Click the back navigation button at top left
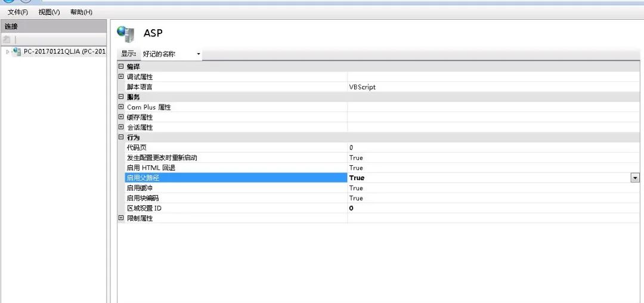644x303 pixels. (8, 1)
